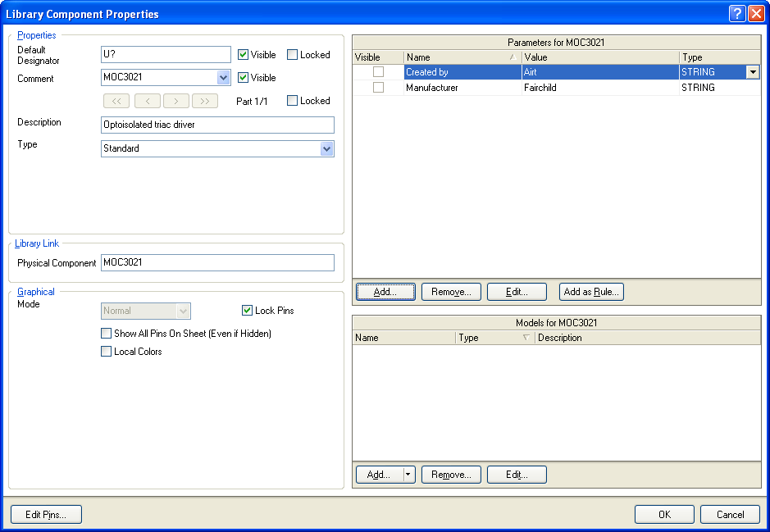Image resolution: width=770 pixels, height=532 pixels.
Task: Open Edit Pins dialog
Action: click(46, 515)
